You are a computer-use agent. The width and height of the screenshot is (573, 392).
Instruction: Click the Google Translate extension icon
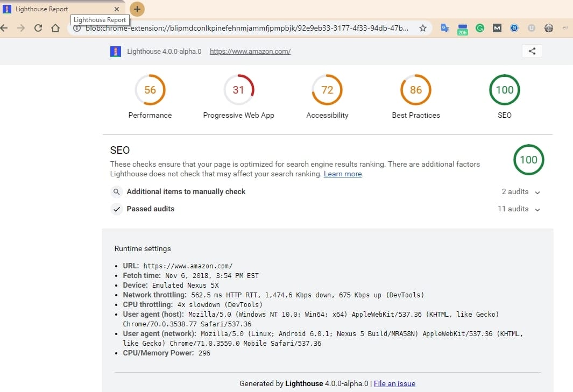[445, 27]
